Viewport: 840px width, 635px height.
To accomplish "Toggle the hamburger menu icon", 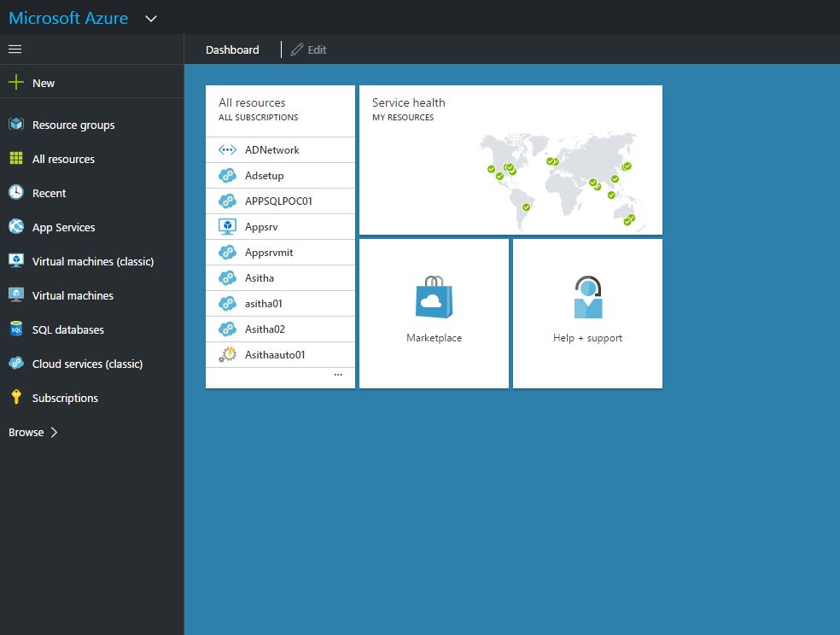I will pyautogui.click(x=15, y=50).
